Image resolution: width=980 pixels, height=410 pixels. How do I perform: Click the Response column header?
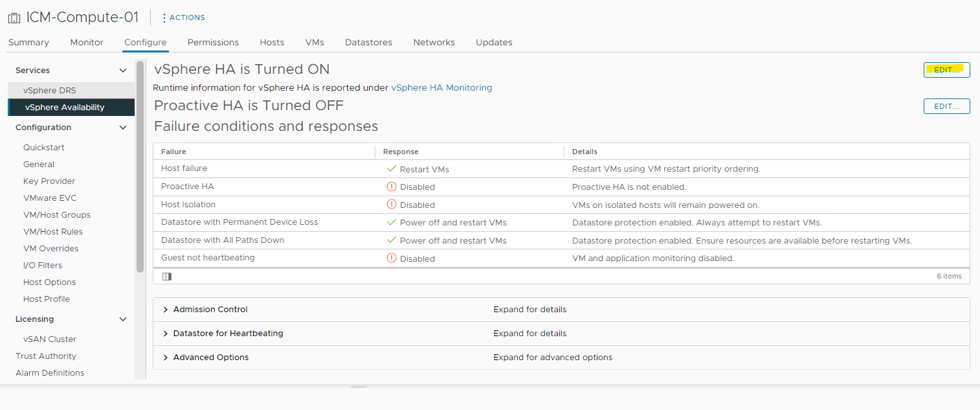(401, 152)
